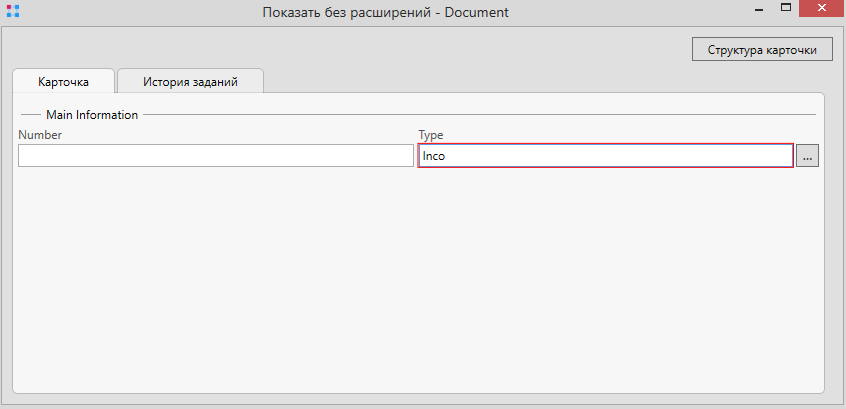
Task: Focus the empty Number input field
Action: pos(215,156)
